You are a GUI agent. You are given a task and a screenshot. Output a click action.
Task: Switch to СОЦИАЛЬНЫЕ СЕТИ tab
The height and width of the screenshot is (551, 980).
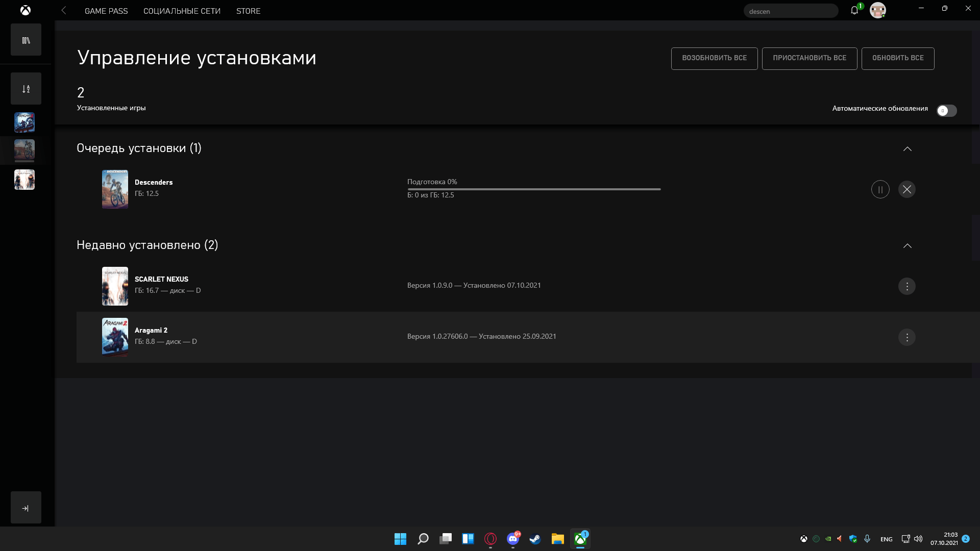[x=182, y=11]
